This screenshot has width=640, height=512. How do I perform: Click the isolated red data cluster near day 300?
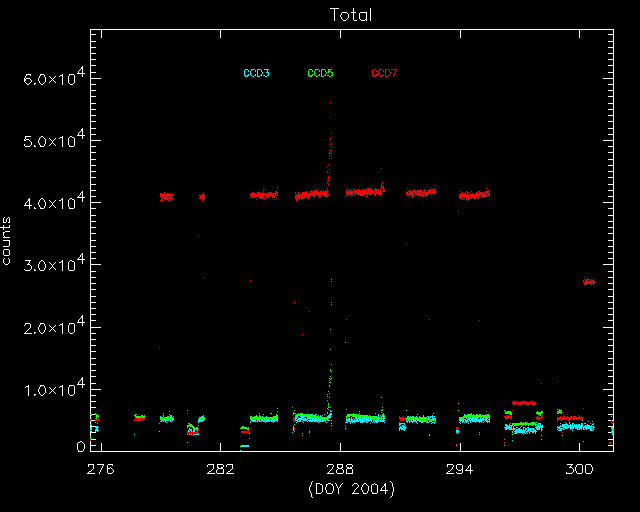click(x=589, y=282)
